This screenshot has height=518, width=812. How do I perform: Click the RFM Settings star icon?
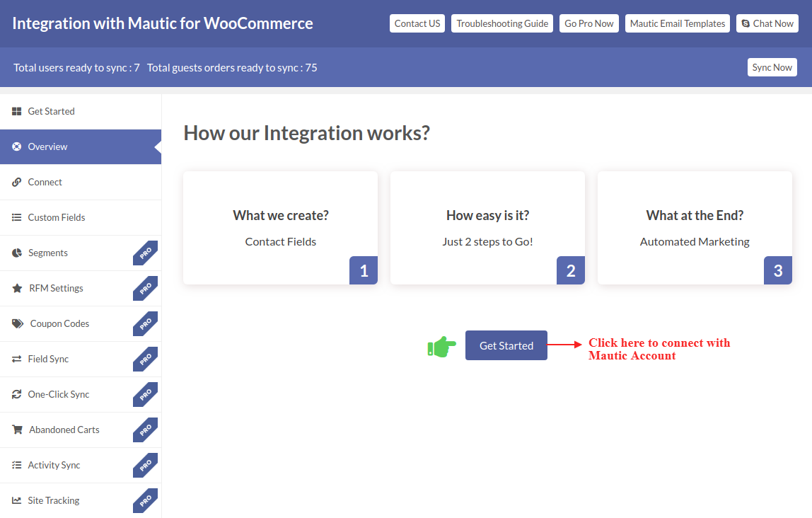17,288
